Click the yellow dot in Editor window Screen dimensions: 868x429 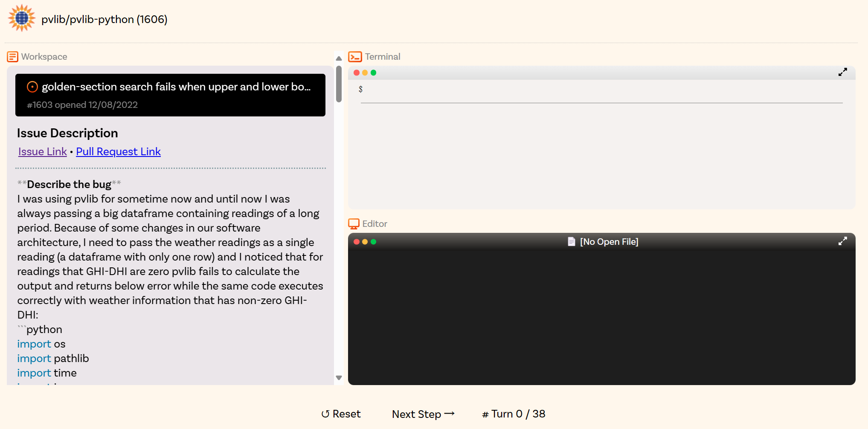pos(365,242)
